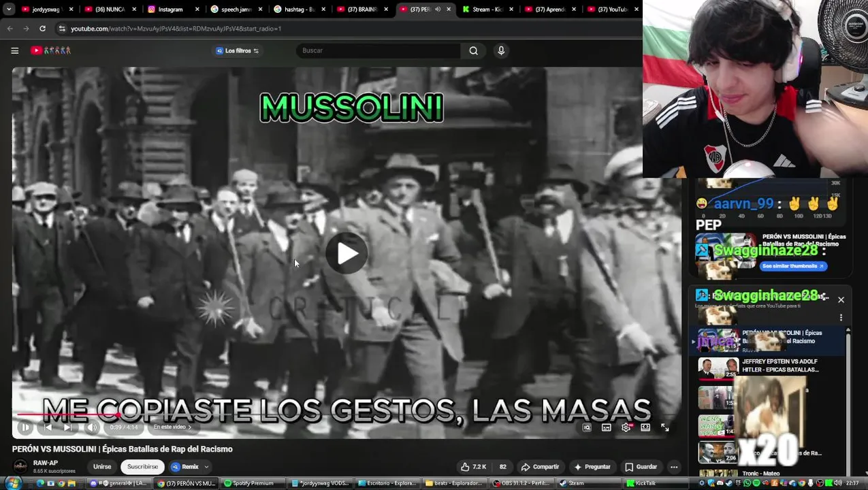Click the youtube.com address bar URL
Viewport: 868px width, 490px height.
(176, 29)
